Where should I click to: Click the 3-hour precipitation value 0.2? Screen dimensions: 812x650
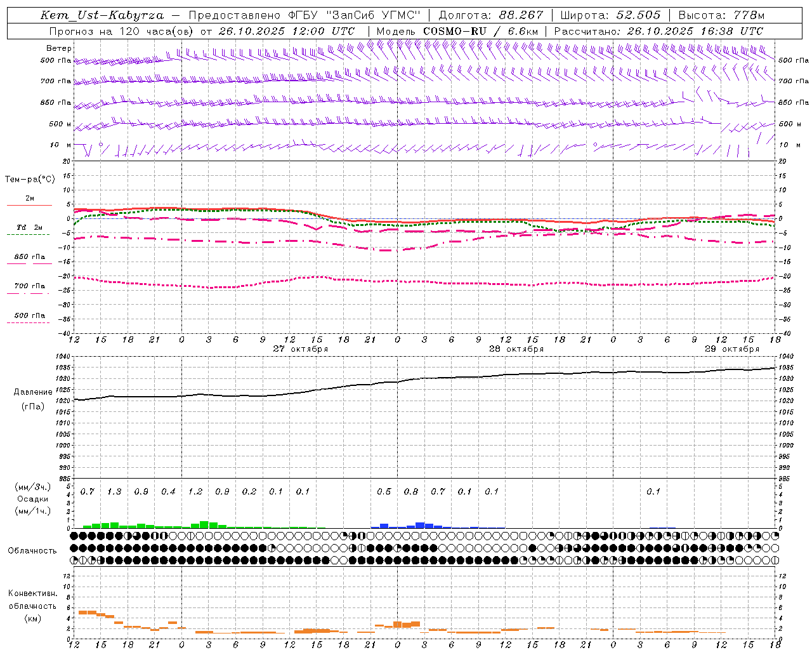click(249, 492)
